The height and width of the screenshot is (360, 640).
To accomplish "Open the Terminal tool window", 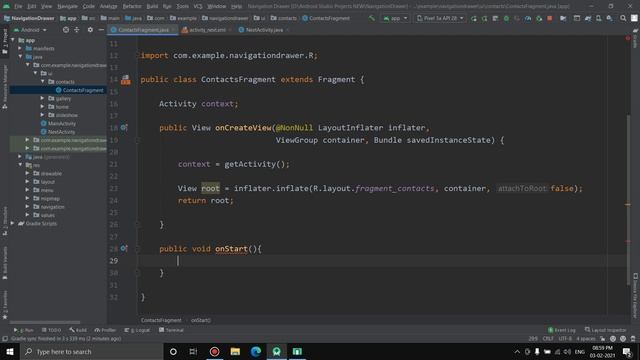I will 171,330.
